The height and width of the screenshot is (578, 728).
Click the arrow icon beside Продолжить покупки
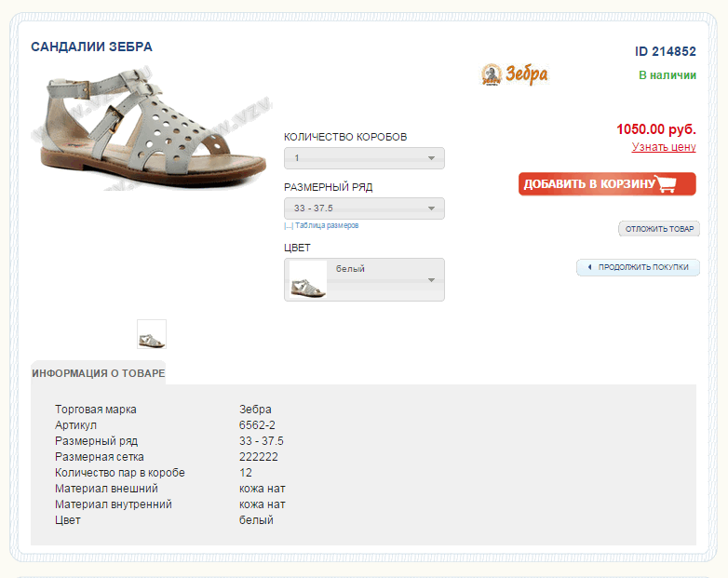tap(589, 267)
